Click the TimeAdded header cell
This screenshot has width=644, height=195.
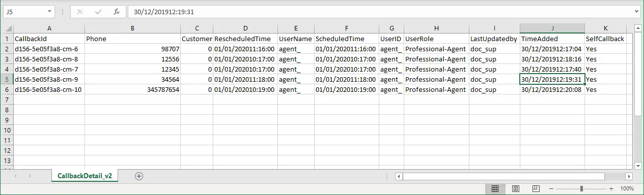(x=552, y=39)
